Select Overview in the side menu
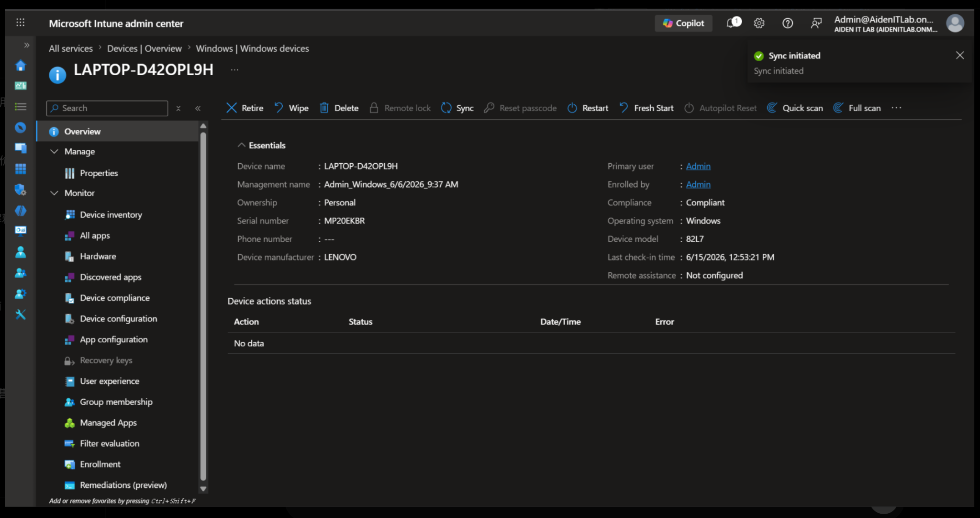This screenshot has width=980, height=518. click(x=118, y=131)
